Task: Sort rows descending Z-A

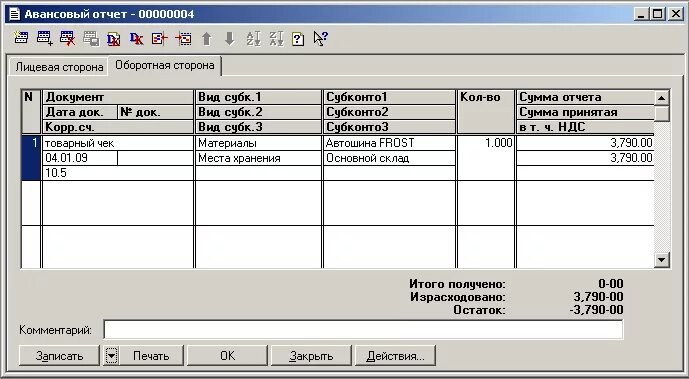Action: [x=276, y=39]
